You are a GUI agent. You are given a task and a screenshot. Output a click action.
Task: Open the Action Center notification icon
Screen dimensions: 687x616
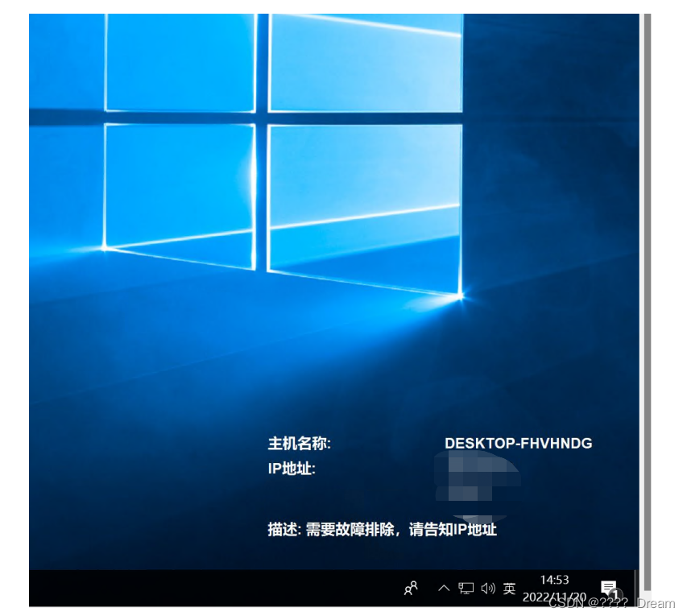tap(609, 588)
